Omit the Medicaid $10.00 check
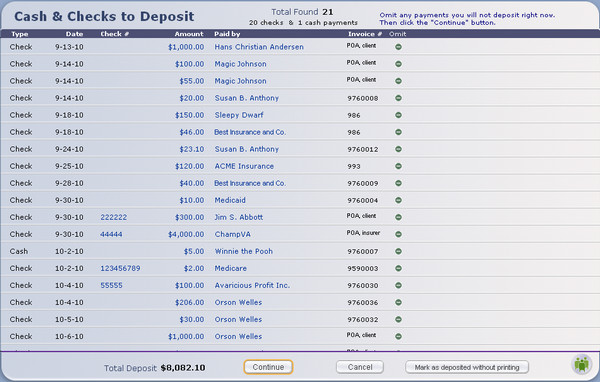Viewport: 600px width, 382px height. click(x=398, y=200)
